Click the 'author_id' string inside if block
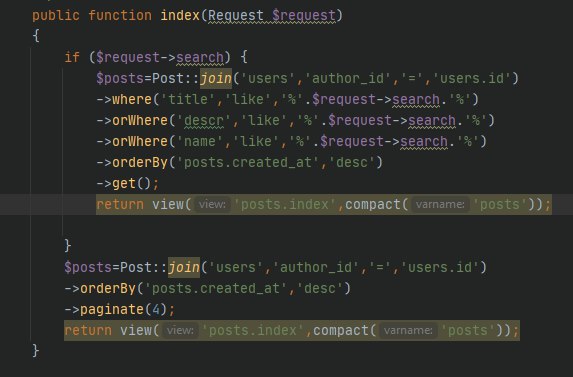This screenshot has height=377, width=573. pyautogui.click(x=348, y=78)
